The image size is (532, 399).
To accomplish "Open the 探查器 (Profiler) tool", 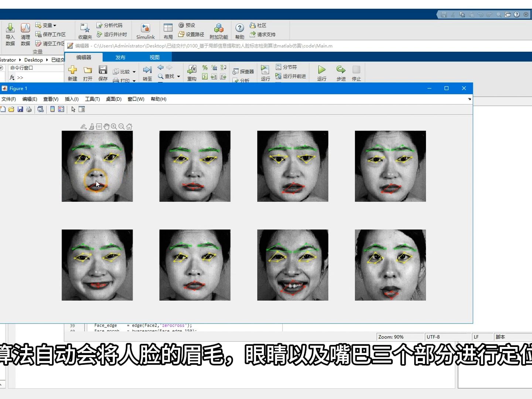I will click(x=243, y=71).
